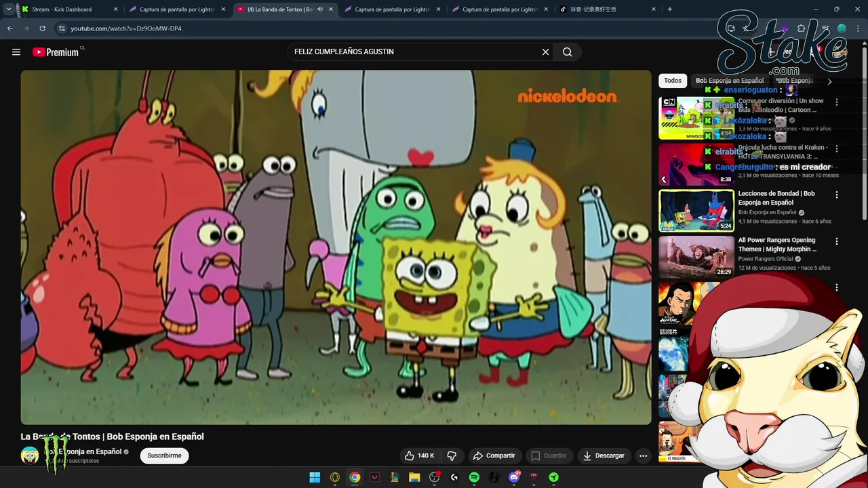Switch to the 抖音 TikTok tab
The height and width of the screenshot is (488, 868).
click(x=608, y=9)
